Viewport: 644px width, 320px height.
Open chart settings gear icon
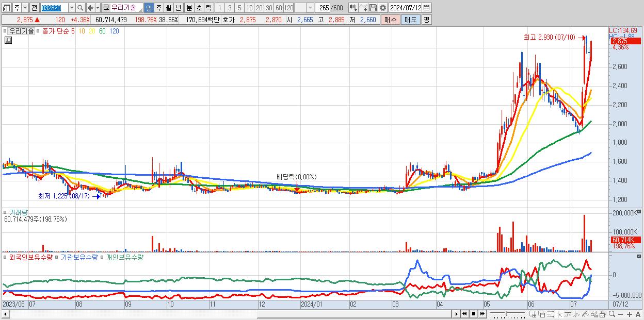383,8
